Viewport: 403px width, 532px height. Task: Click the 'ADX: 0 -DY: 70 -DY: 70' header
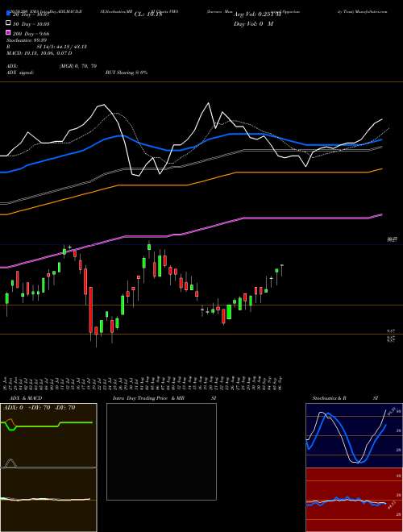point(39,407)
